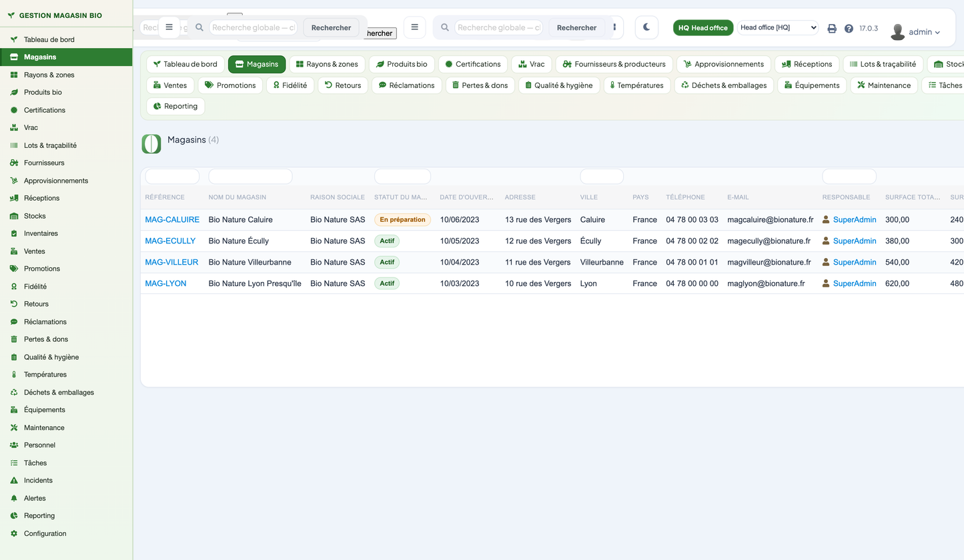Open Incidents in the left sidebar
Viewport: 964px width, 560px height.
pyautogui.click(x=66, y=480)
